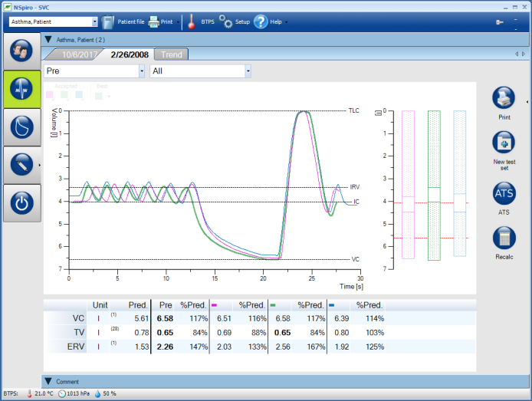Expand the Asthma, Patient name combo box

coord(94,22)
